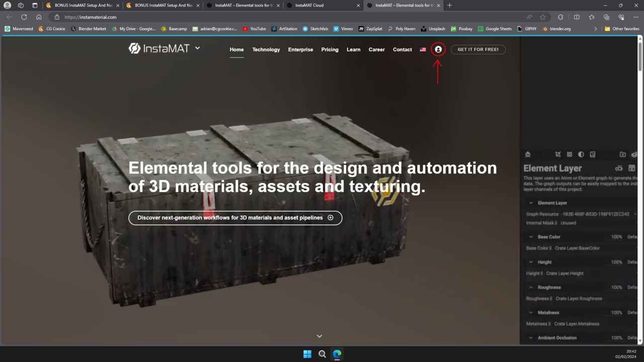The image size is (644, 362).
Task: Open the YouTube bookmark
Action: [x=254, y=29]
